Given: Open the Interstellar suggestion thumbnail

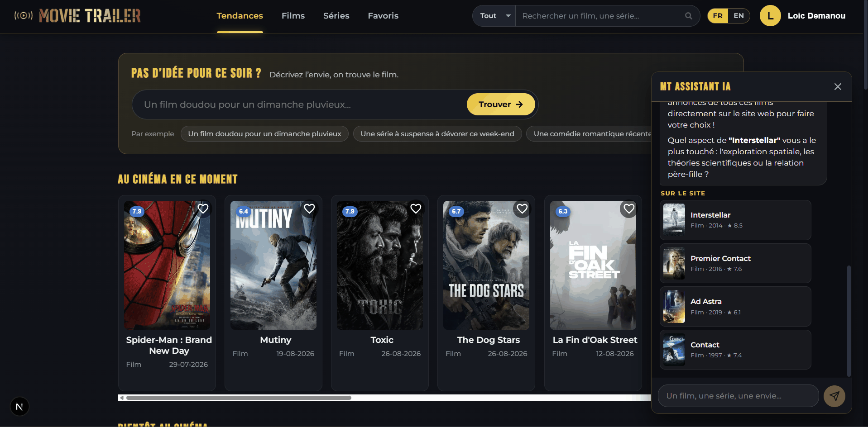Looking at the screenshot, I should tap(674, 220).
